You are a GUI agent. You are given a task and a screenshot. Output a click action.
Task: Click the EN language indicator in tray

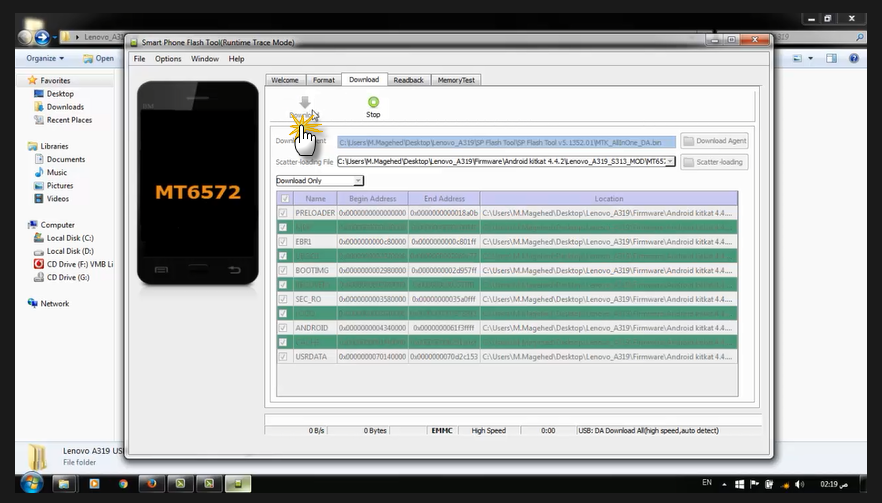(x=707, y=483)
